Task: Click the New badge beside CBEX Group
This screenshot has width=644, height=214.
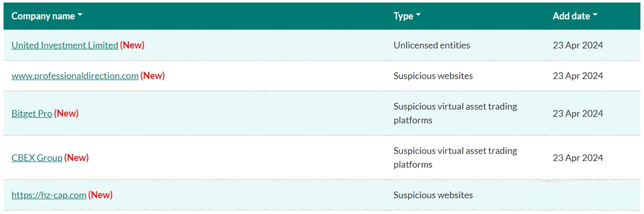Action: (x=76, y=158)
